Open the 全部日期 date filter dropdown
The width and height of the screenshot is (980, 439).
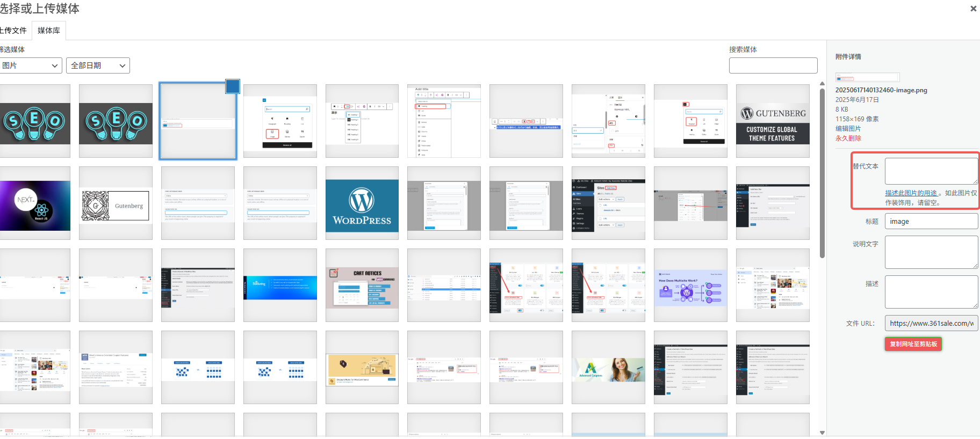pyautogui.click(x=98, y=65)
